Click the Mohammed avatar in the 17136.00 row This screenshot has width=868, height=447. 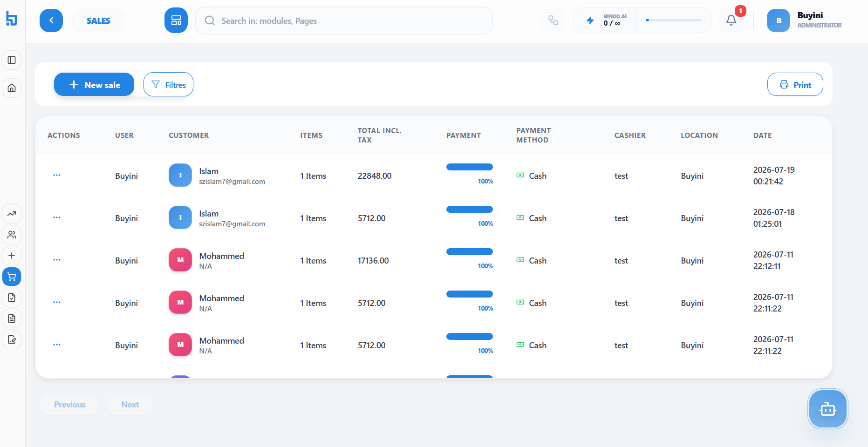click(180, 260)
